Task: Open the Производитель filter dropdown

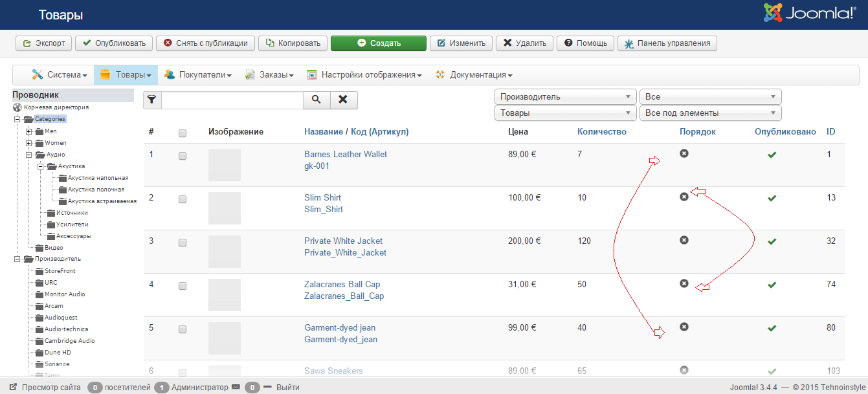Action: pos(566,97)
